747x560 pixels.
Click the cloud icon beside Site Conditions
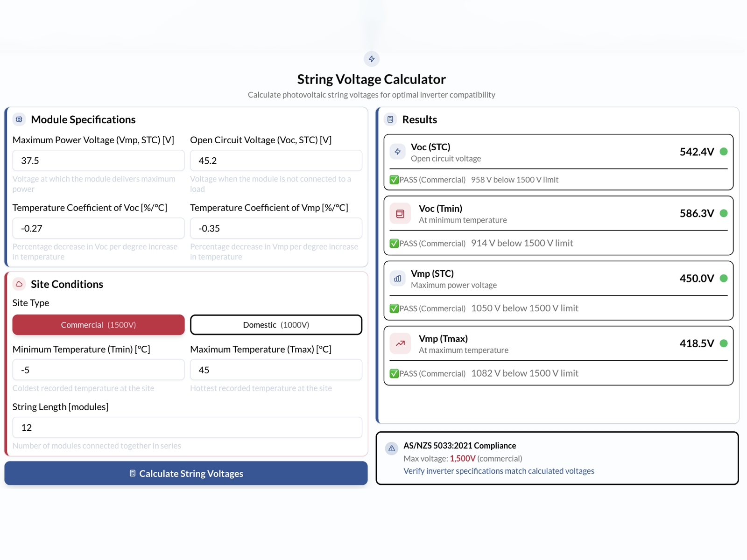pyautogui.click(x=19, y=284)
